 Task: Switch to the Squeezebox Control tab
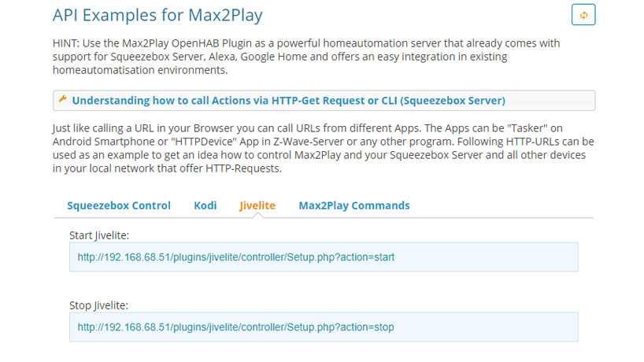(119, 205)
